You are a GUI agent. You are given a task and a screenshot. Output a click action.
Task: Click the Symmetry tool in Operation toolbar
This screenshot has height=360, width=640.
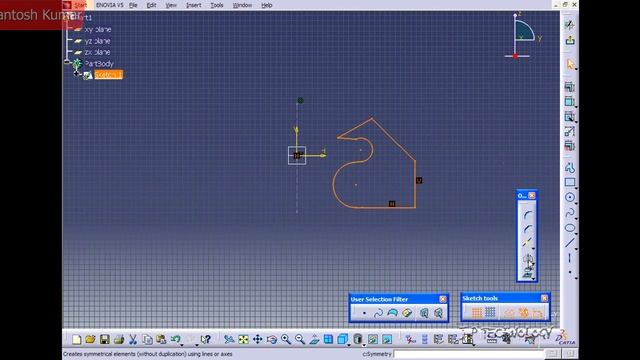(x=527, y=259)
